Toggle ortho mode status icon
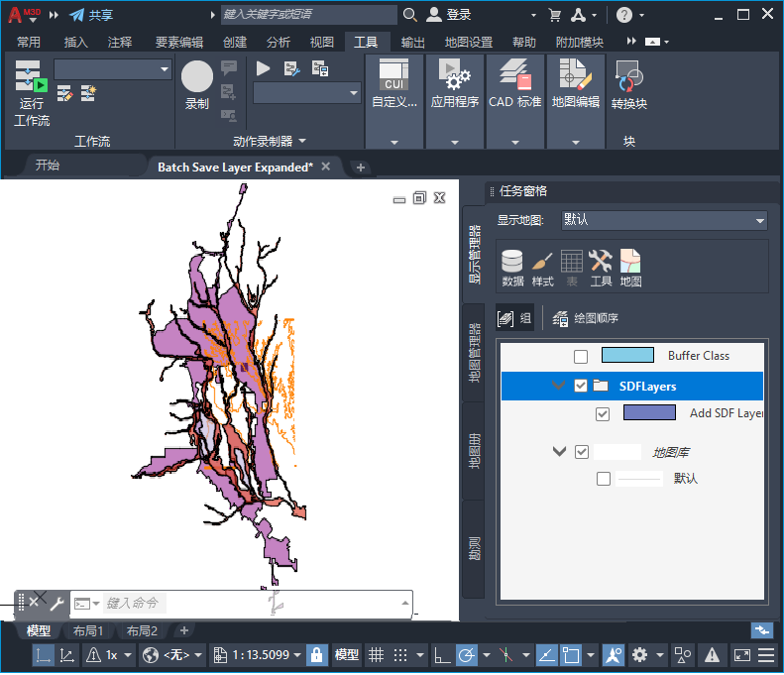 tap(441, 655)
